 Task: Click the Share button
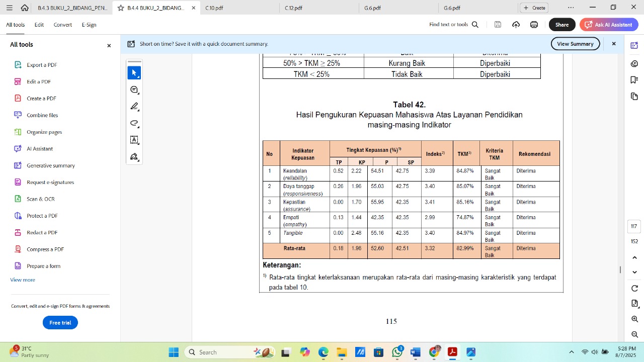coord(562,25)
